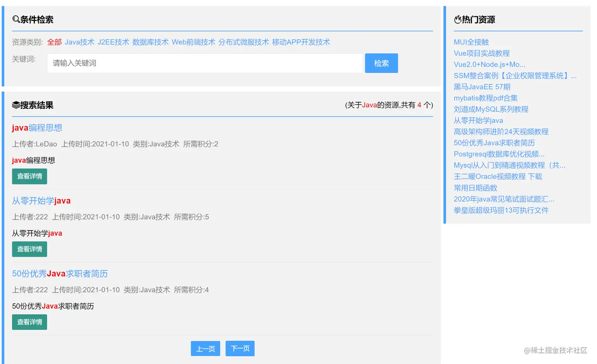Filter by 移动APP开发技术 category

point(301,42)
